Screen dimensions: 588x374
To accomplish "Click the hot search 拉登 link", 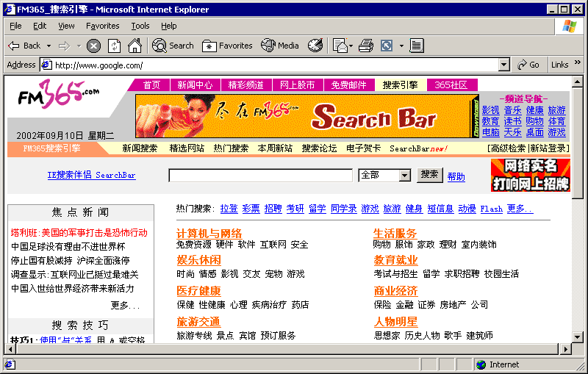I will click(x=229, y=209).
